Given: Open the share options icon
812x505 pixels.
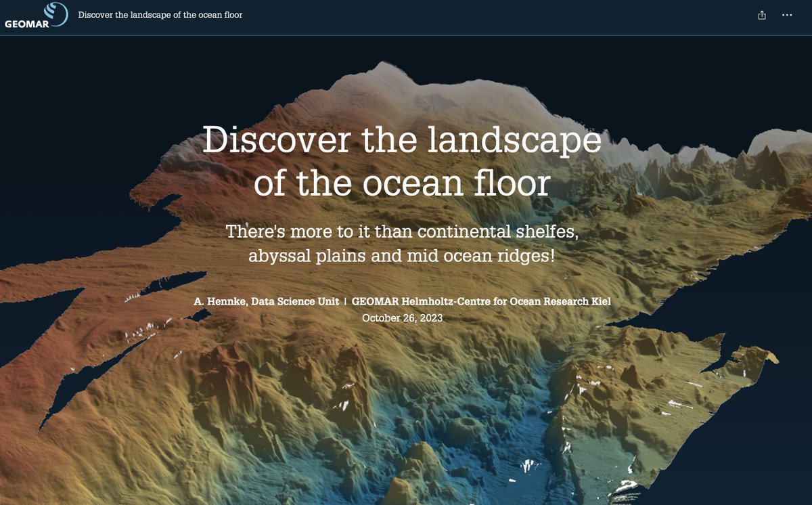Looking at the screenshot, I should (762, 16).
